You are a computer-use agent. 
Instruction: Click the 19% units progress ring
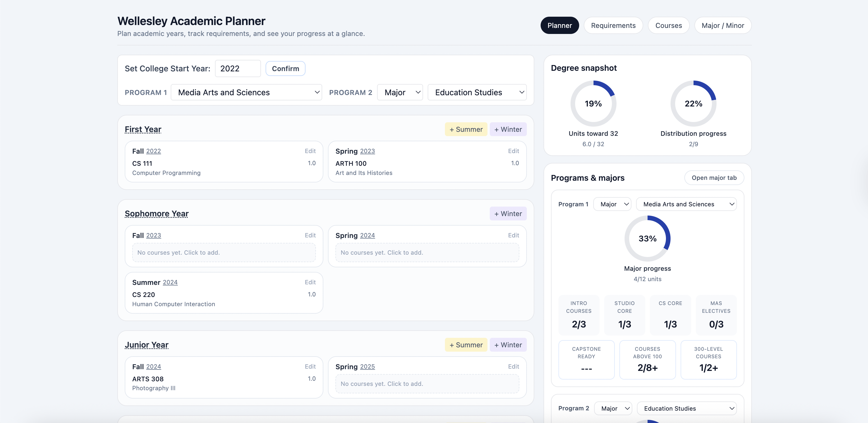tap(593, 104)
